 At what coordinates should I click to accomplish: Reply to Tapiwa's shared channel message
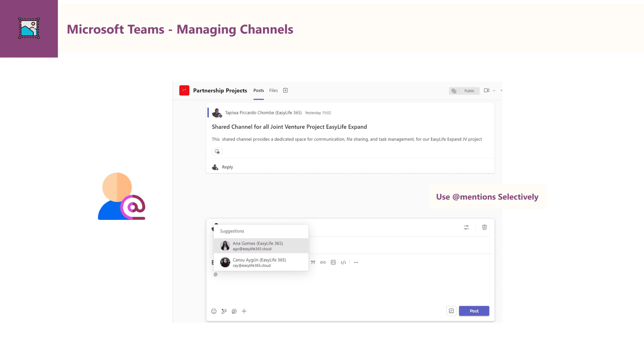point(227,167)
